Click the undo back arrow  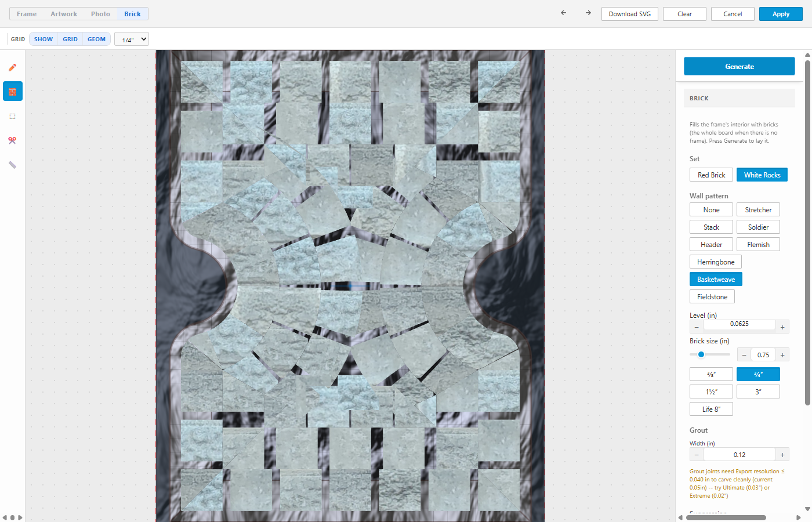pyautogui.click(x=563, y=13)
